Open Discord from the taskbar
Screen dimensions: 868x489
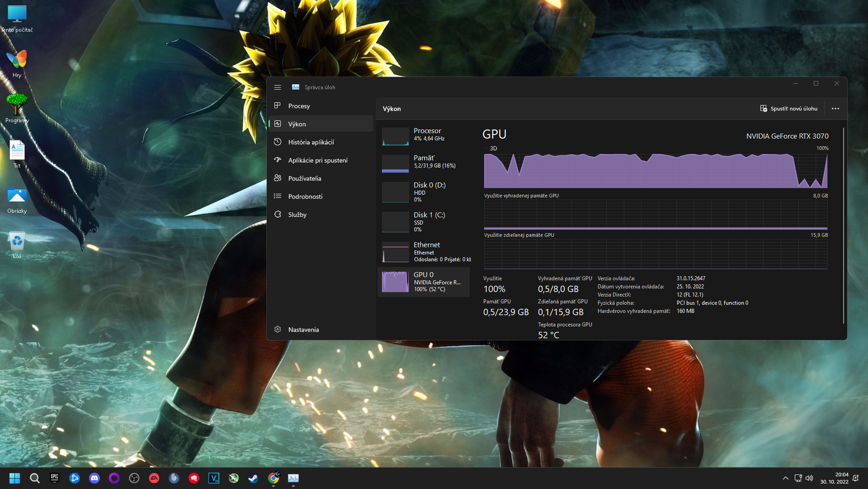[95, 478]
